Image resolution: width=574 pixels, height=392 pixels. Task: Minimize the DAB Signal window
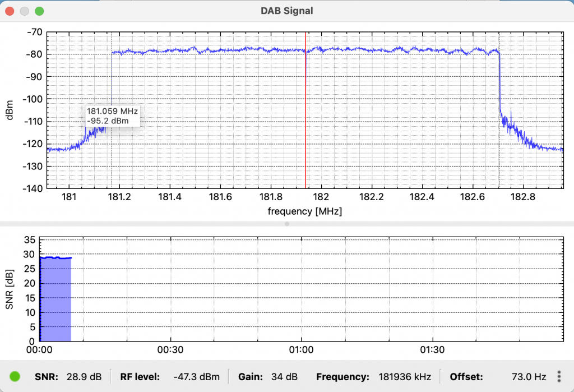click(25, 11)
